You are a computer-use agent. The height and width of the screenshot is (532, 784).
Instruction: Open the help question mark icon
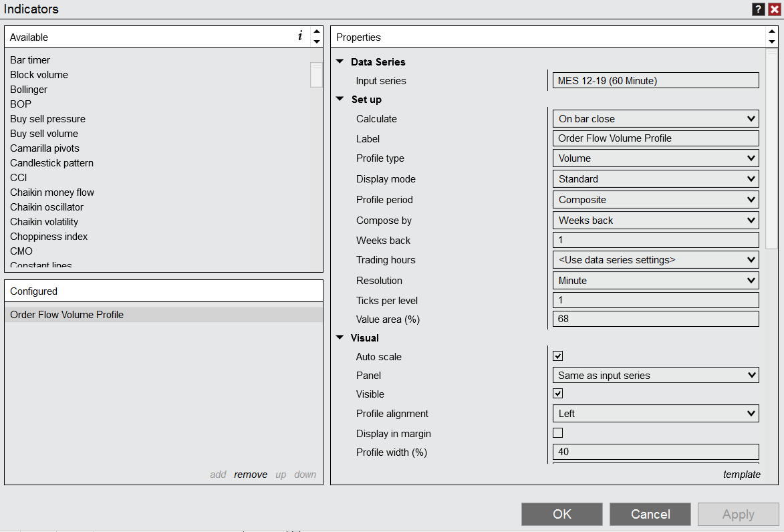pyautogui.click(x=758, y=9)
